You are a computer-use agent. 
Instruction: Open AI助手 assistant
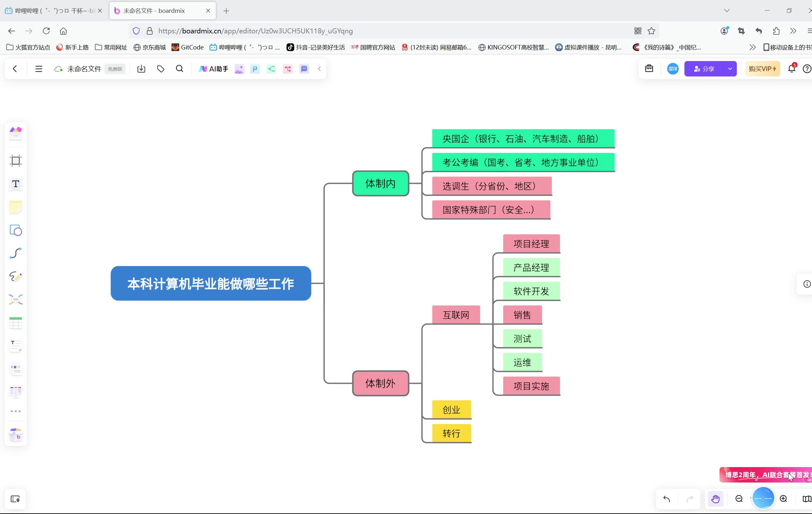coord(214,69)
